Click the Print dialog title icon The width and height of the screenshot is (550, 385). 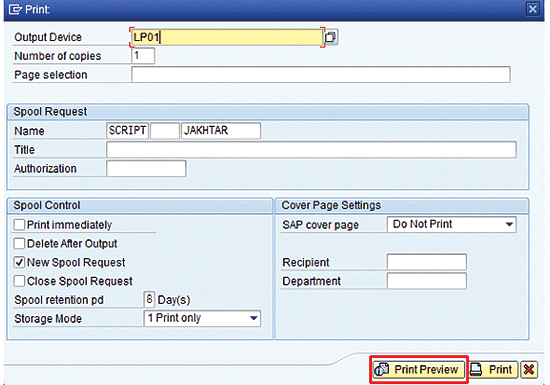15,9
